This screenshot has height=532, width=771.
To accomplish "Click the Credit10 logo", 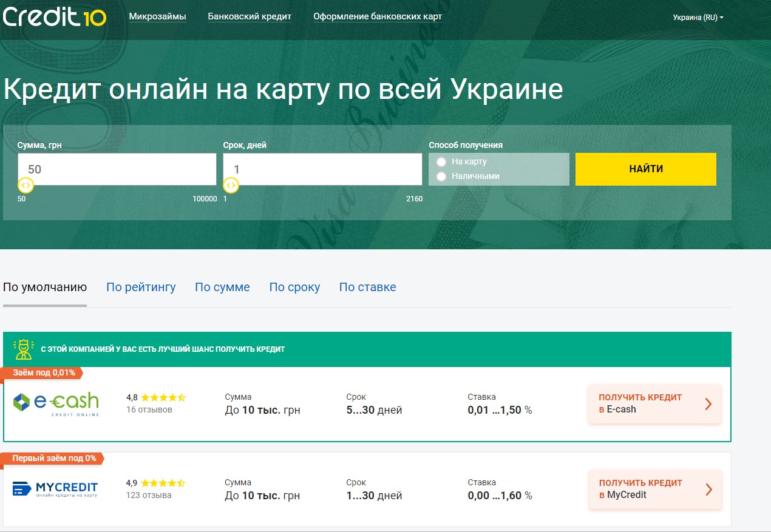I will pyautogui.click(x=55, y=16).
